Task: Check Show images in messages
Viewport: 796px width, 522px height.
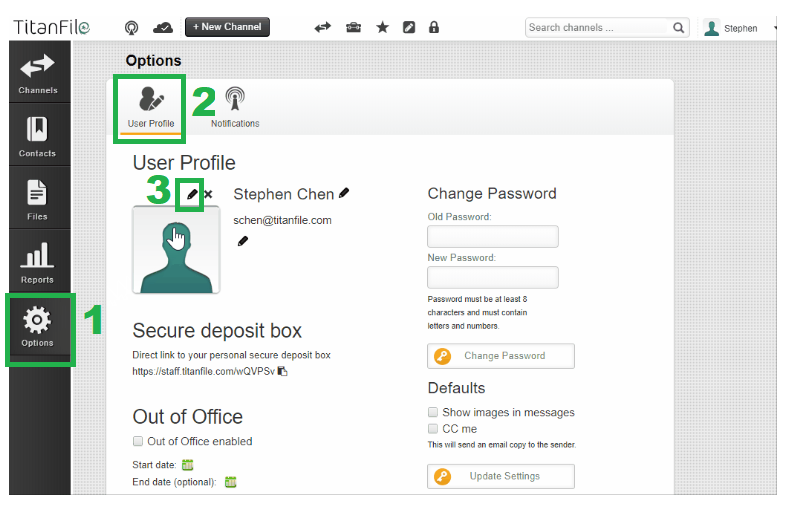Action: pos(433,412)
